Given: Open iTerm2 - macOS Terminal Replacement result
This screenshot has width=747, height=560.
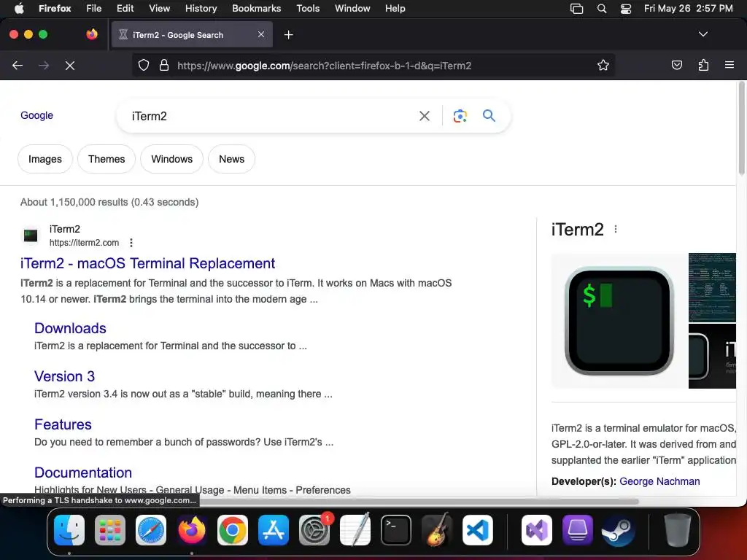Looking at the screenshot, I should click(147, 263).
